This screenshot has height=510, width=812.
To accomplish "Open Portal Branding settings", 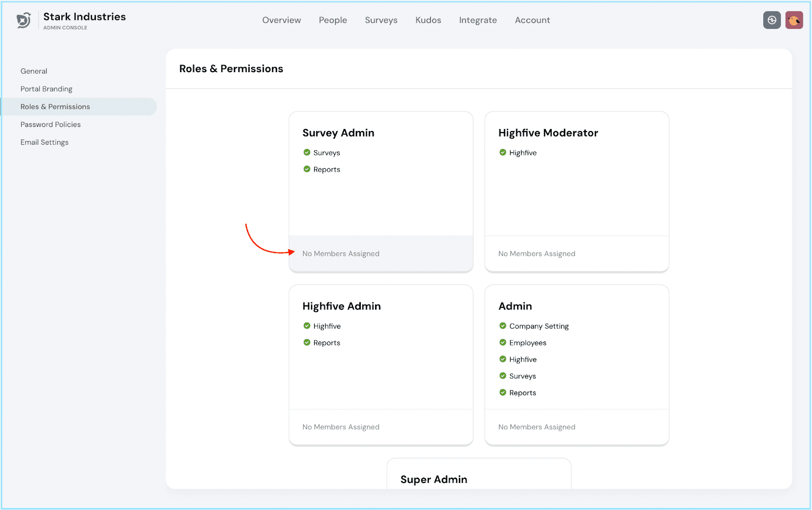I will 46,89.
